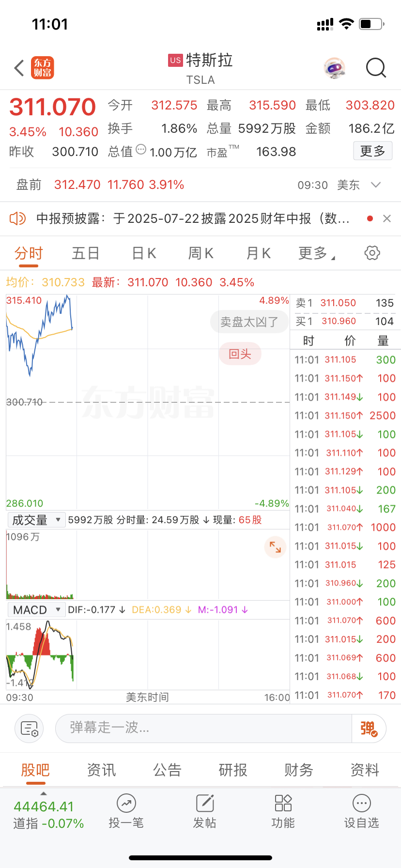Tap the large 311.070 price

53,107
